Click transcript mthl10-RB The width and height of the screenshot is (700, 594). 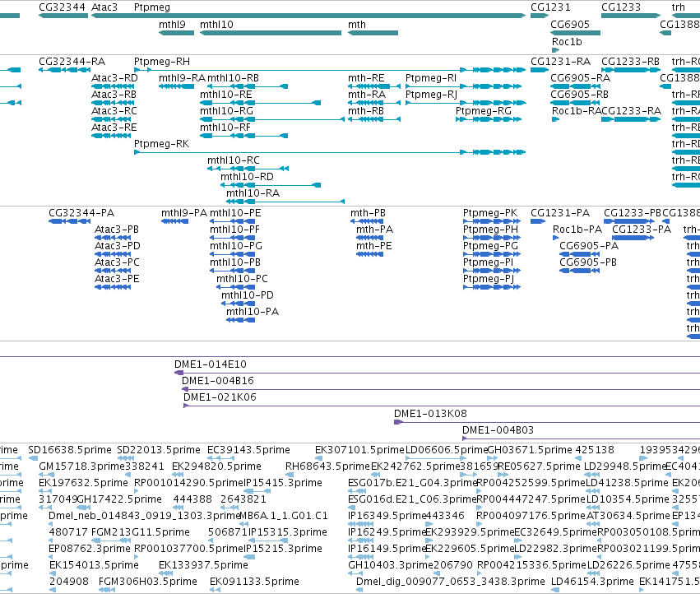pyautogui.click(x=233, y=78)
